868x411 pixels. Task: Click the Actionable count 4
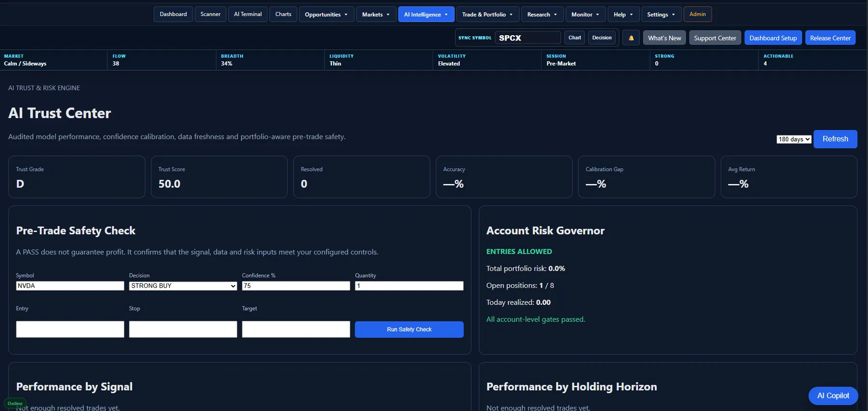765,64
